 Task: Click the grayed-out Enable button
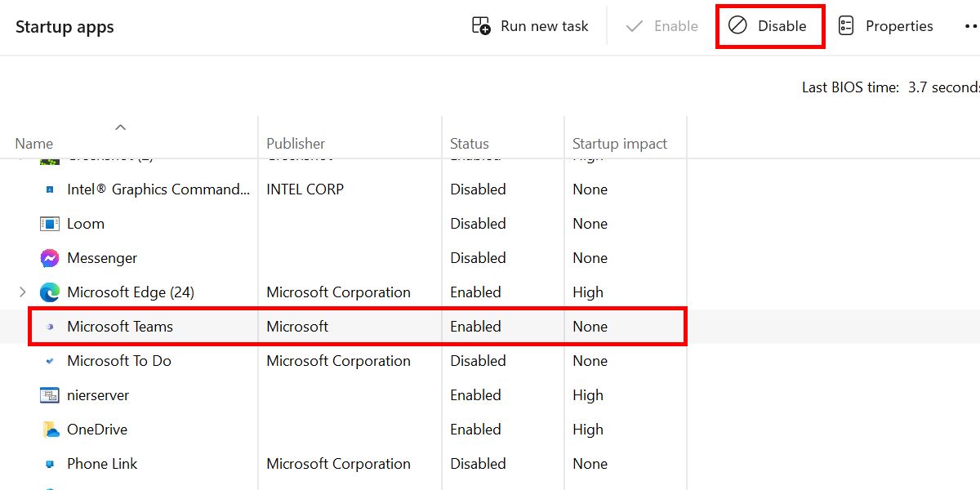click(660, 25)
